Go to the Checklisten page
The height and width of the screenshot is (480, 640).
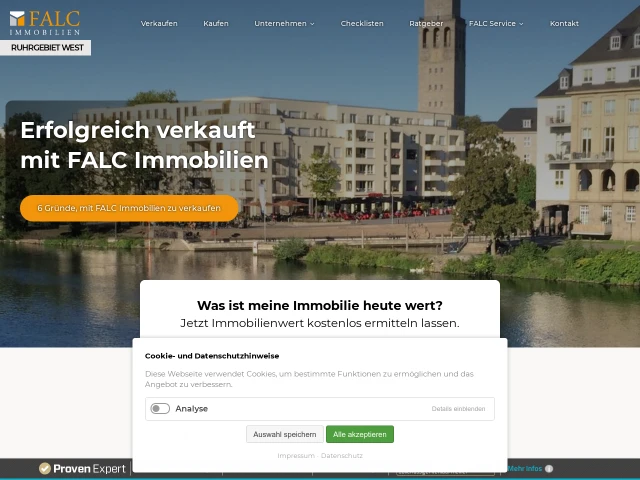coord(362,24)
